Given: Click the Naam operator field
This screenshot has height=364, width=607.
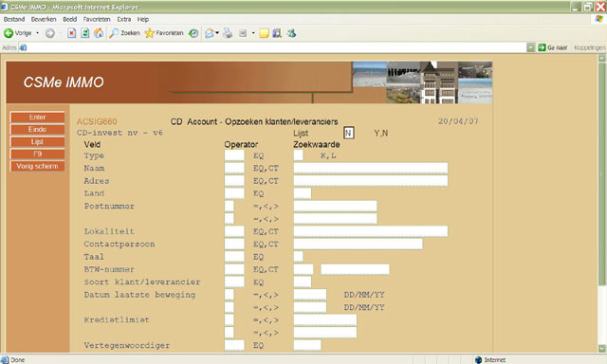Looking at the screenshot, I should click(x=234, y=169).
